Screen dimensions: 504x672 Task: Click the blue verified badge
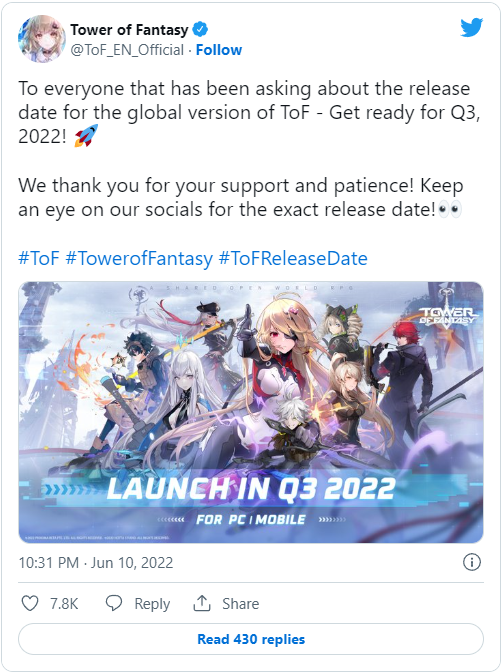(200, 30)
